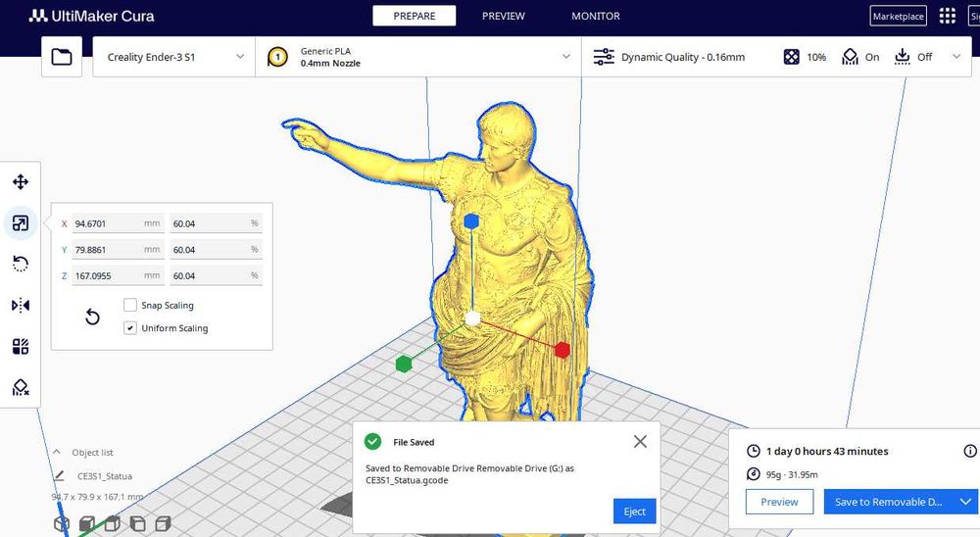This screenshot has width=980, height=537.
Task: Click the green File Saved checkmark
Action: click(x=373, y=441)
